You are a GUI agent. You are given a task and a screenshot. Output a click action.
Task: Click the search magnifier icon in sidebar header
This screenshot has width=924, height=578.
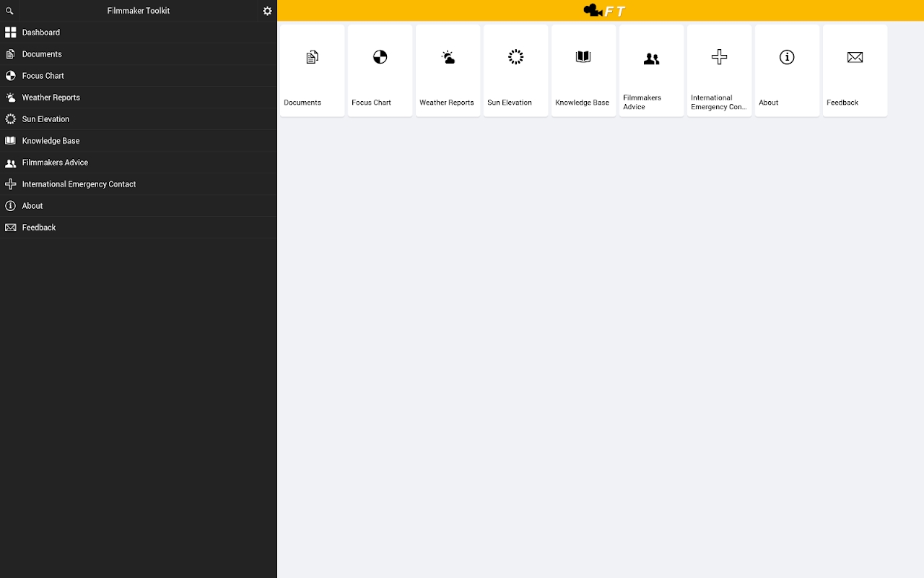pos(9,11)
